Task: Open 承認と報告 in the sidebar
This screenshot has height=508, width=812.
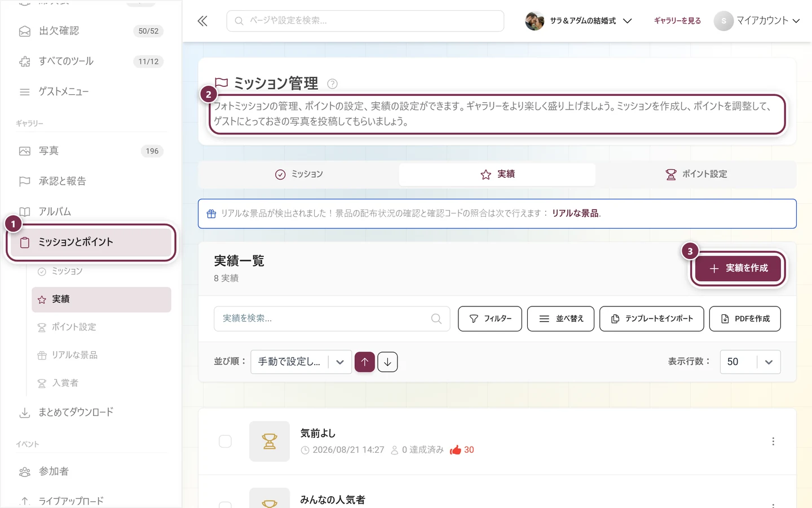Action: [91, 181]
